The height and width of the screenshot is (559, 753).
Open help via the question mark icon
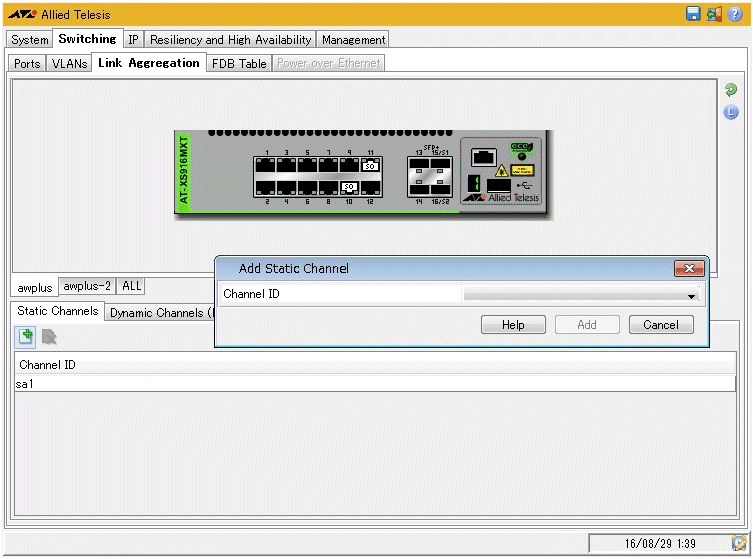[735, 14]
